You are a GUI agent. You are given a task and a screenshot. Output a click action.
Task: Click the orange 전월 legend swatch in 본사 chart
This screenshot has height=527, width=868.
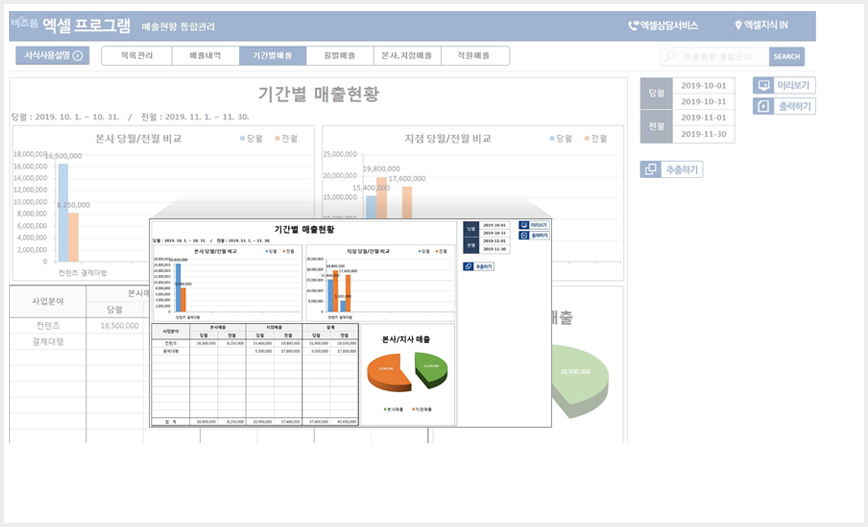[x=277, y=138]
